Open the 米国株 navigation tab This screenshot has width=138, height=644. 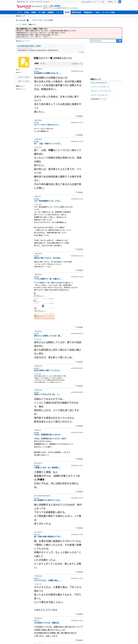[x=34, y=12]
